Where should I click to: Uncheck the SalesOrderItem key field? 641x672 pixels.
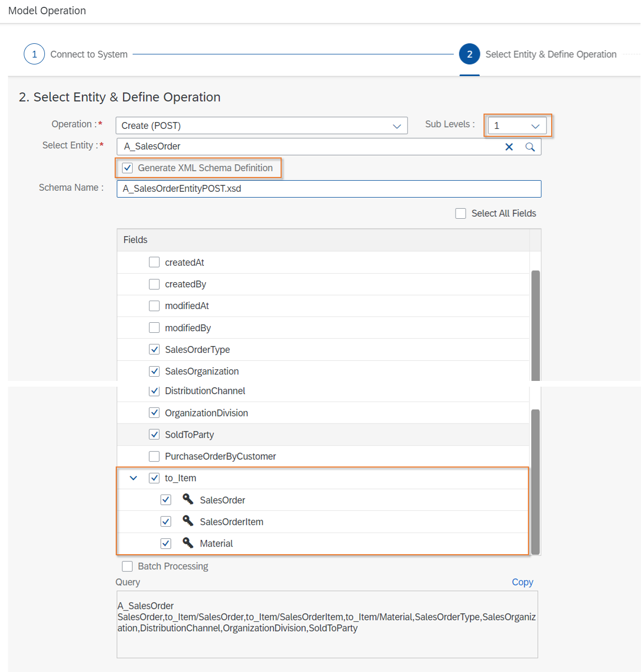[x=166, y=521]
